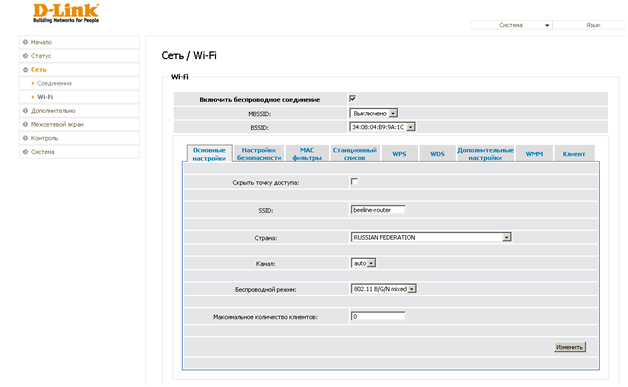The image size is (628, 387).
Task: Click the bullet icon beside Сеть
Action: pyautogui.click(x=25, y=69)
